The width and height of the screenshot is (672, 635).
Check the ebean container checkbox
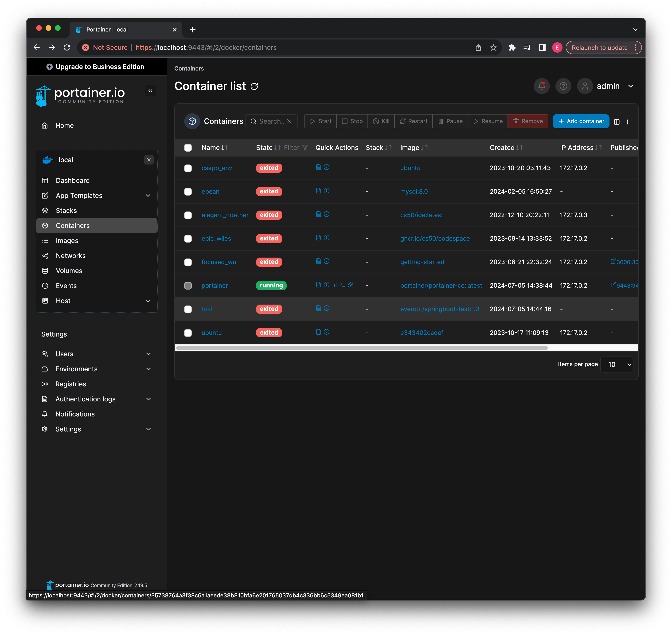188,192
